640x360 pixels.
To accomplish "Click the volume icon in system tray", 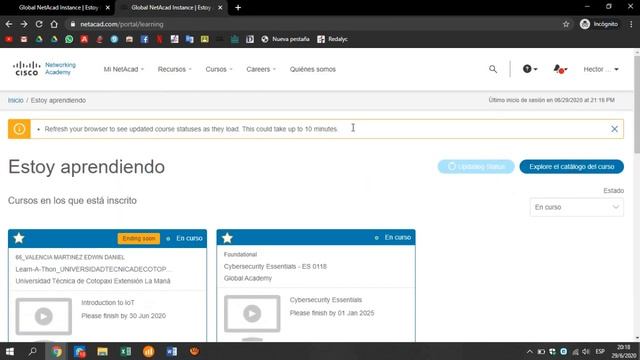I will coord(586,351).
